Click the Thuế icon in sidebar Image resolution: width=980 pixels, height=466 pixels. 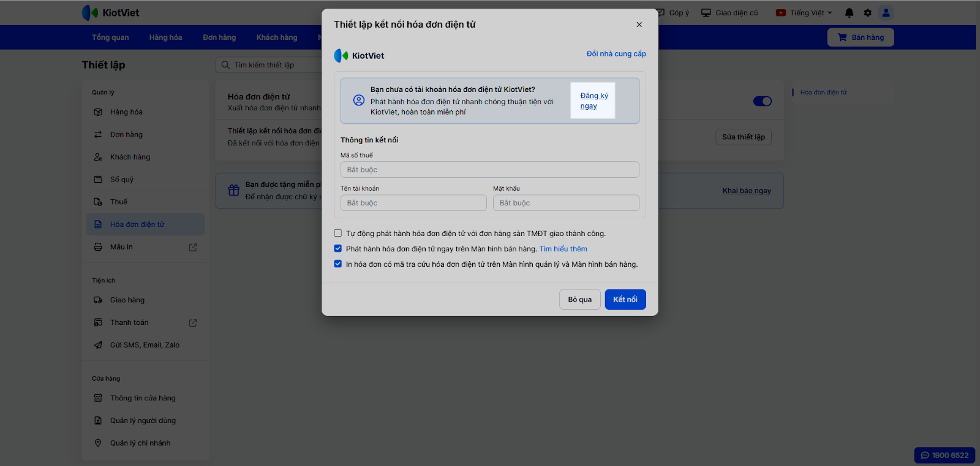[x=98, y=202]
